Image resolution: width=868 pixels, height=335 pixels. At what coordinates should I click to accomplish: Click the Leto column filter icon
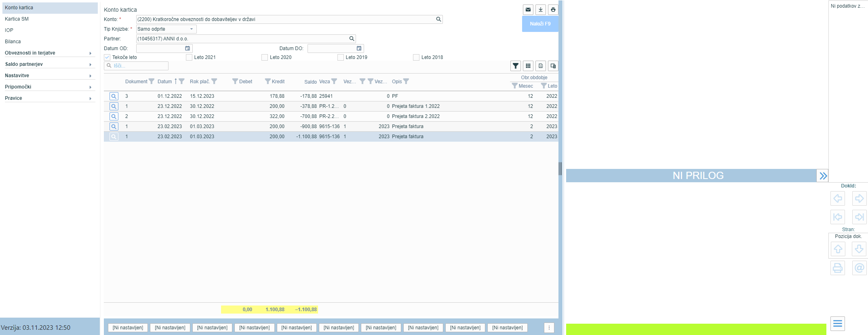point(544,86)
